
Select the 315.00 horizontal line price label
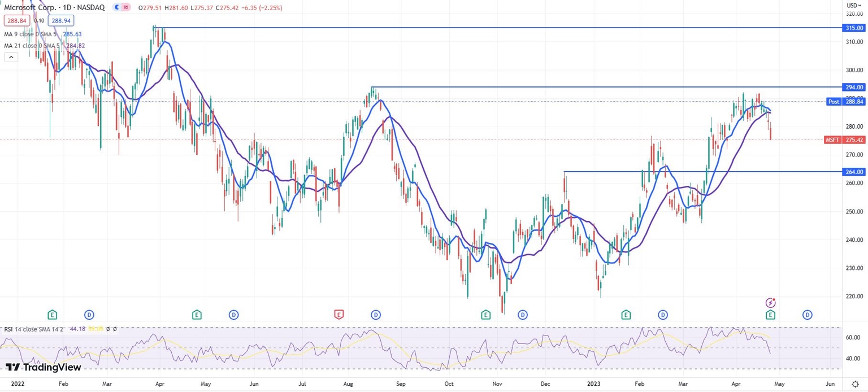tap(853, 28)
